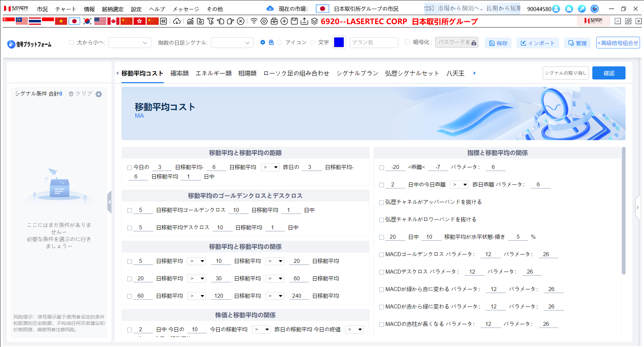Check 弘歴チャネルがアッパーバンドを抜ける box
The image size is (644, 347).
coord(382,203)
